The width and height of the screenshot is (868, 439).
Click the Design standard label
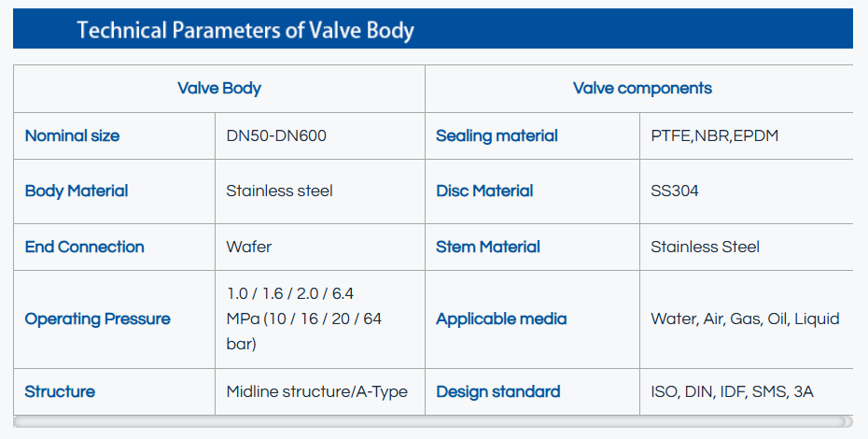pos(498,391)
